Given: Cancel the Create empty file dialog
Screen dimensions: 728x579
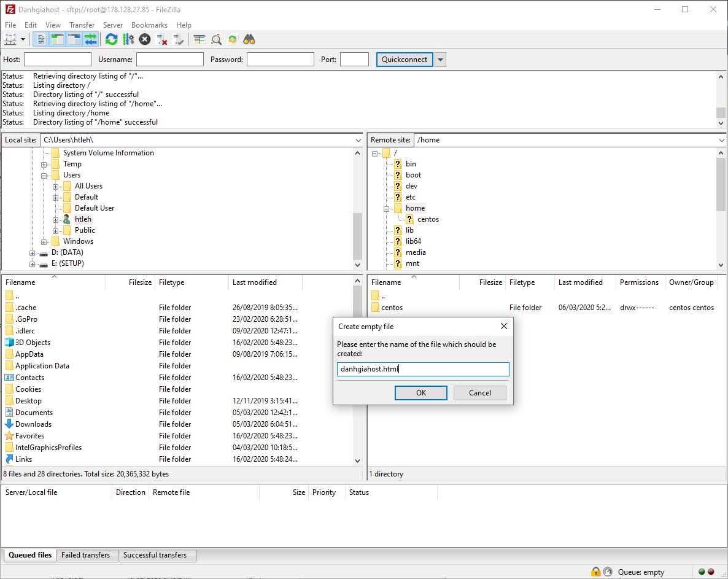Looking at the screenshot, I should [479, 393].
